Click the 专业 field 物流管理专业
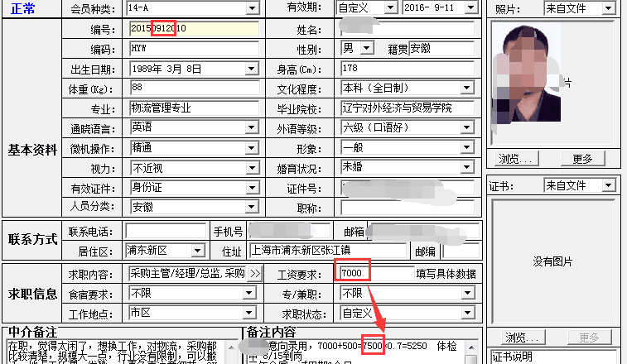The height and width of the screenshot is (364, 627). 195,108
